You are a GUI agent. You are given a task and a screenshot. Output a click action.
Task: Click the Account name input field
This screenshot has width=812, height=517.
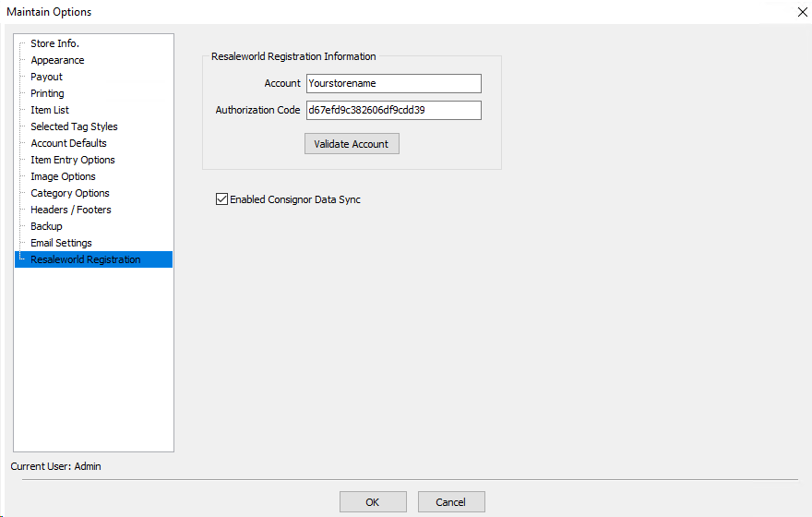(394, 83)
